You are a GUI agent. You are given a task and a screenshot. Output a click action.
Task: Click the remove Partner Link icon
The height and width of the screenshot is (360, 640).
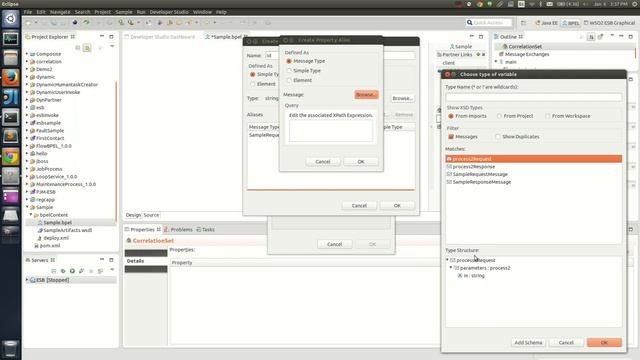point(484,54)
